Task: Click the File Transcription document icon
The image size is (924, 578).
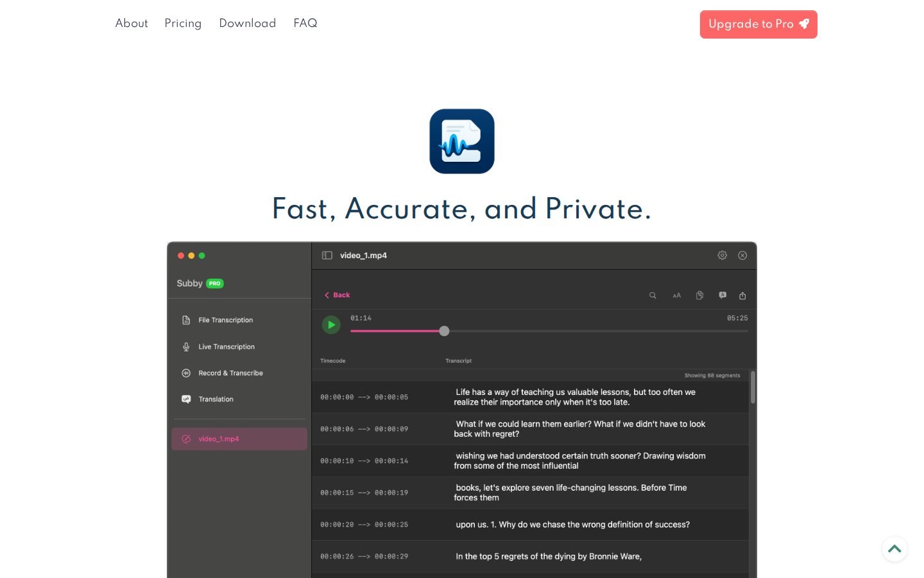Action: point(186,320)
